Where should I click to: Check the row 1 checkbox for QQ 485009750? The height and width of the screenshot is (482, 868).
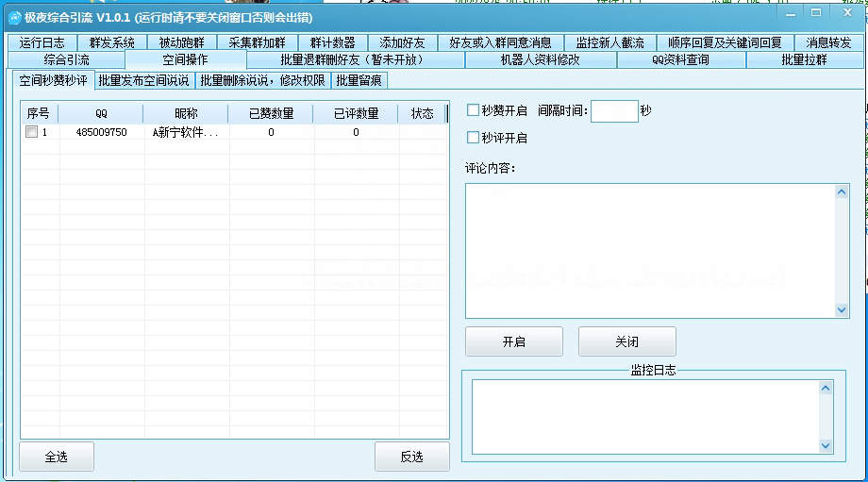click(31, 133)
